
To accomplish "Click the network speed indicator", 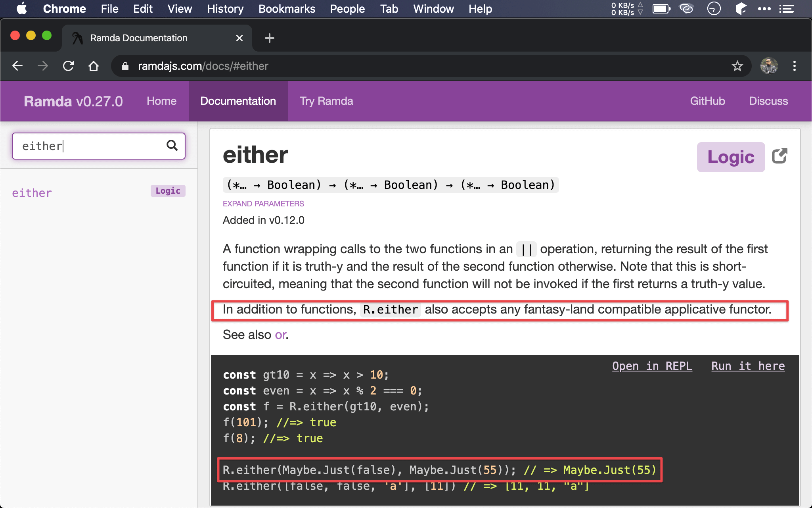I will tap(627, 9).
